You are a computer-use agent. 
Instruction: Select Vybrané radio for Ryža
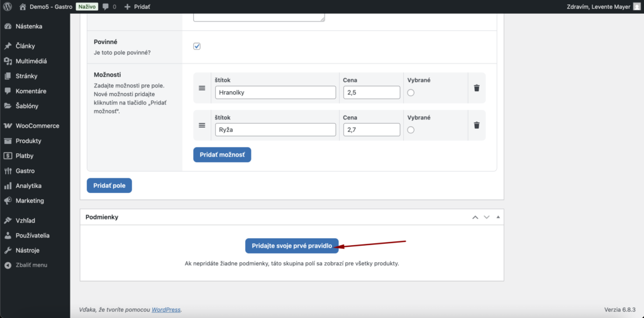411,130
